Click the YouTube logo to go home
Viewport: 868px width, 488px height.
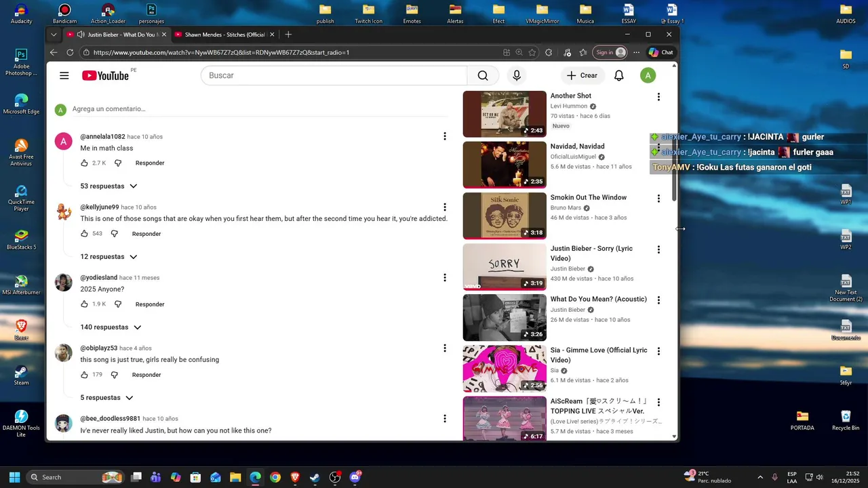[105, 75]
